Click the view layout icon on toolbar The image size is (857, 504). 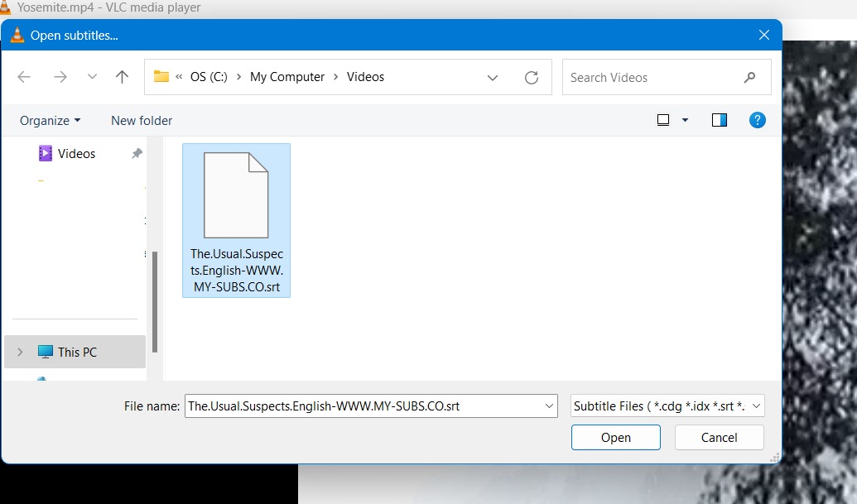click(x=662, y=120)
